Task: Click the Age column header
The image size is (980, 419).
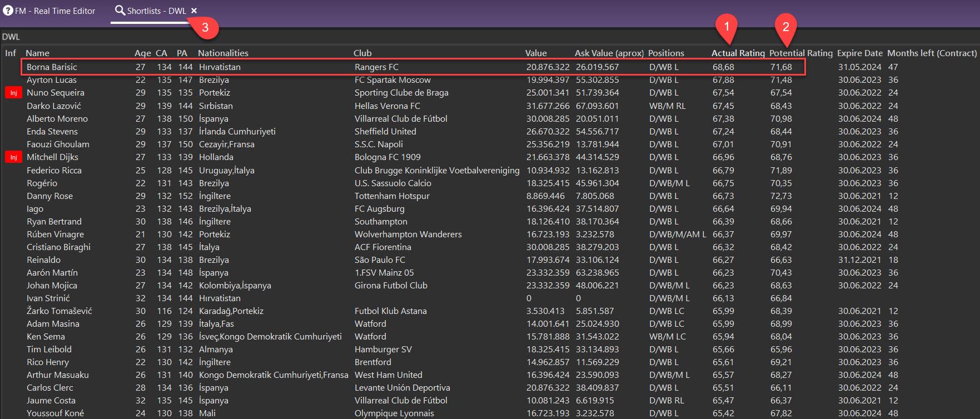Action: point(142,53)
